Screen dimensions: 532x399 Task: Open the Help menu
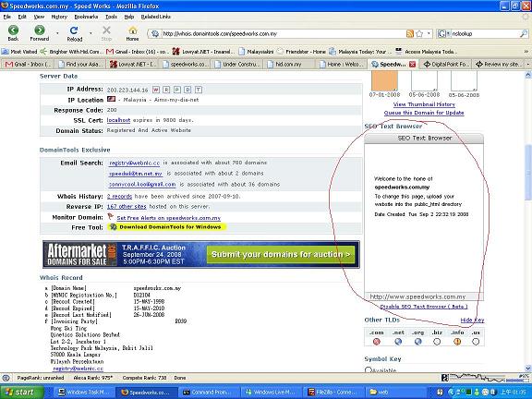pos(129,17)
